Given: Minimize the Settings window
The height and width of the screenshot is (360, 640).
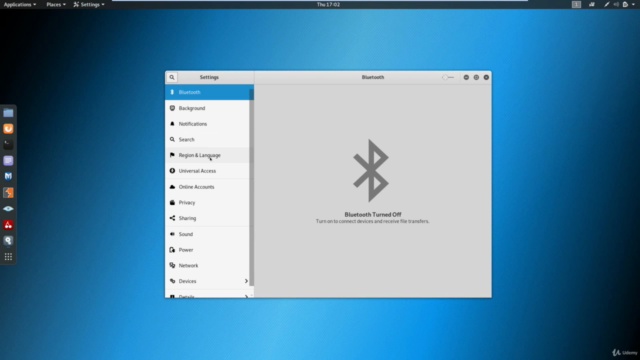Looking at the screenshot, I should (466, 77).
